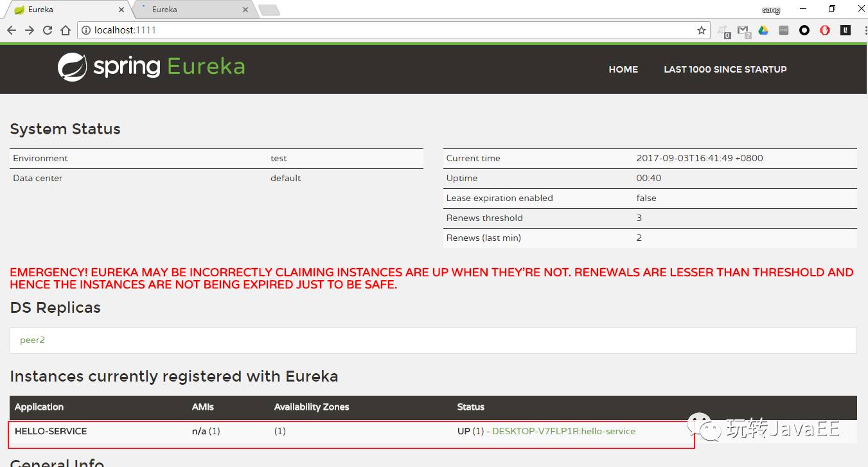The height and width of the screenshot is (467, 868).
Task: Click the extension icon with 0 badge
Action: (723, 31)
